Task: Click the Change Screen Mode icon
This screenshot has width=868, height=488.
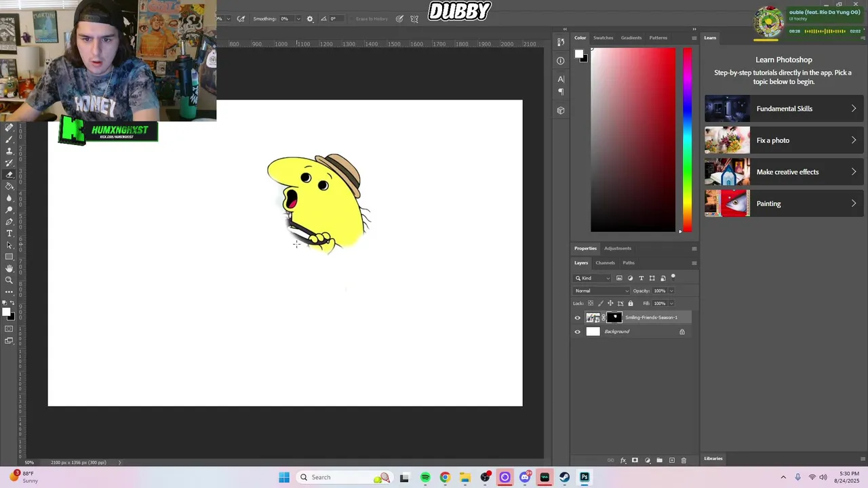Action: coord(9,340)
